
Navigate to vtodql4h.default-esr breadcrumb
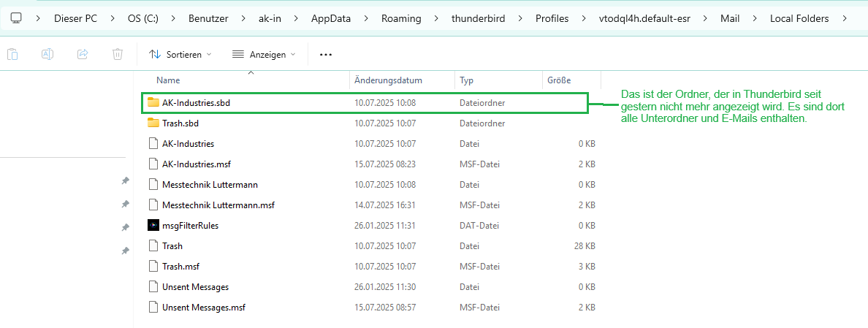[644, 18]
